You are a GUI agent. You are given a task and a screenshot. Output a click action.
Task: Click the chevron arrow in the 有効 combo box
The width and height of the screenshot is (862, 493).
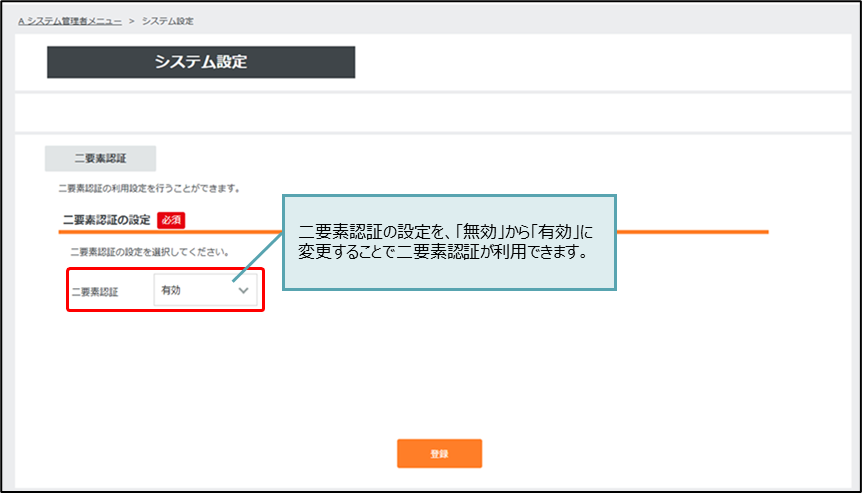[243, 291]
